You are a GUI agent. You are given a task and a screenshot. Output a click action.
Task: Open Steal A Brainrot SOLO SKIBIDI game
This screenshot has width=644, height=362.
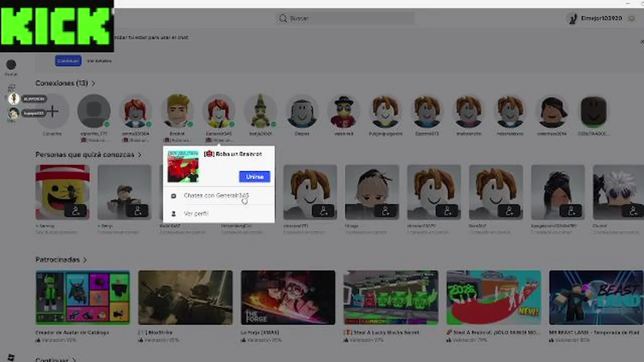point(494,298)
